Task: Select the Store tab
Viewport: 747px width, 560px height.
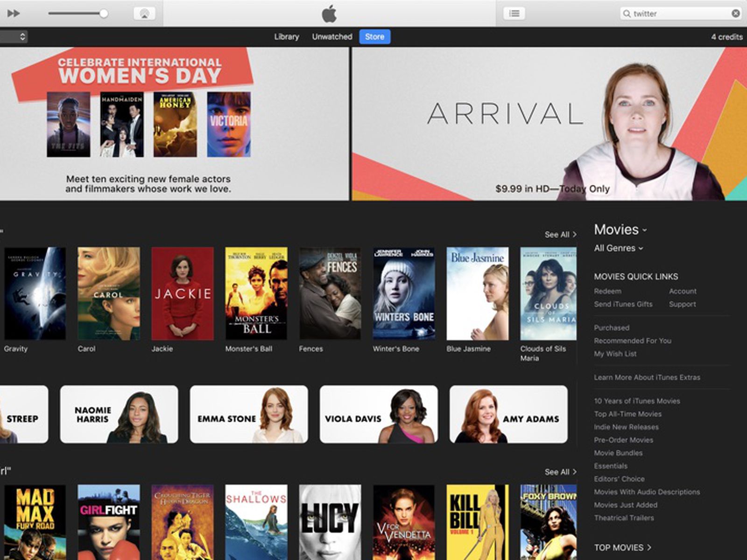Action: point(374,36)
